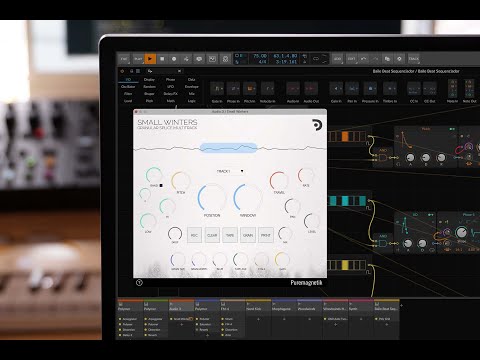Pick the Note Out module icon
The height and width of the screenshot is (360, 480).
tap(469, 89)
